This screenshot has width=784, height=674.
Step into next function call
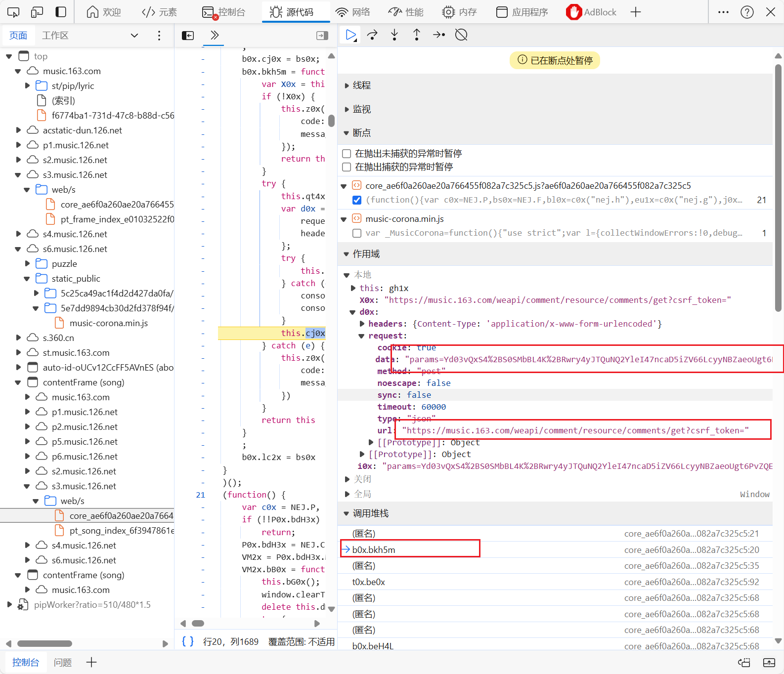click(x=394, y=35)
